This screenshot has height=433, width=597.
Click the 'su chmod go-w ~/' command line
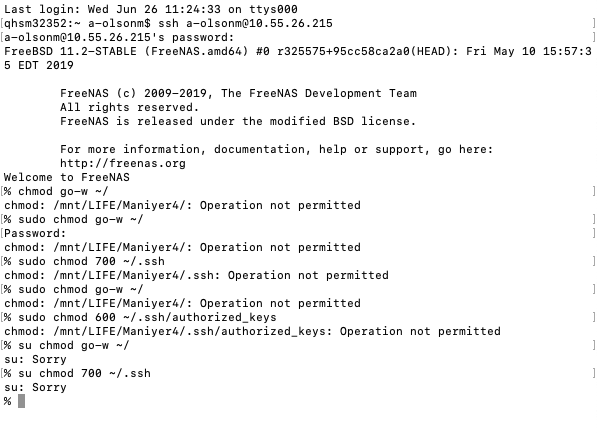click(x=73, y=345)
